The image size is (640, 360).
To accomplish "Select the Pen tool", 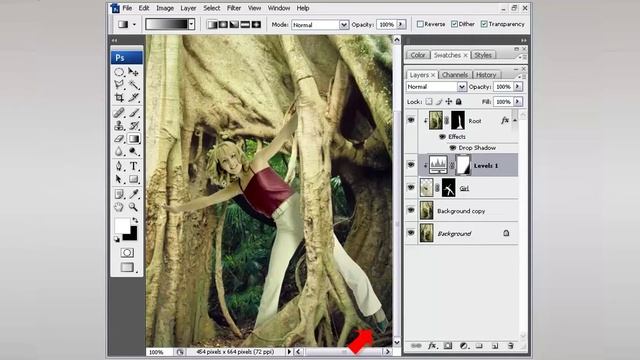I will pyautogui.click(x=119, y=166).
